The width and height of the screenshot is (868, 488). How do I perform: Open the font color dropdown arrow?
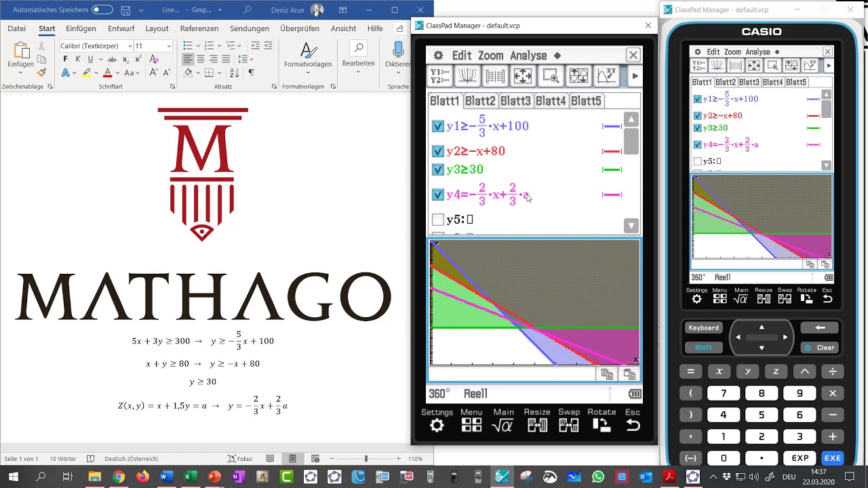[x=117, y=73]
